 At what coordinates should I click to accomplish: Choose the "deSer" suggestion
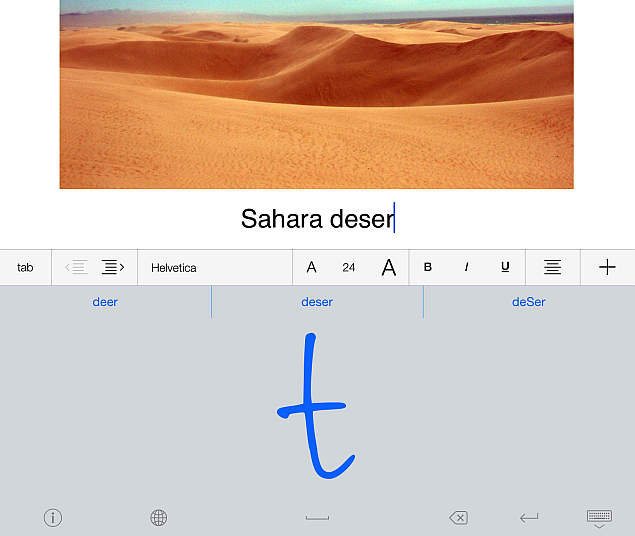(x=528, y=302)
